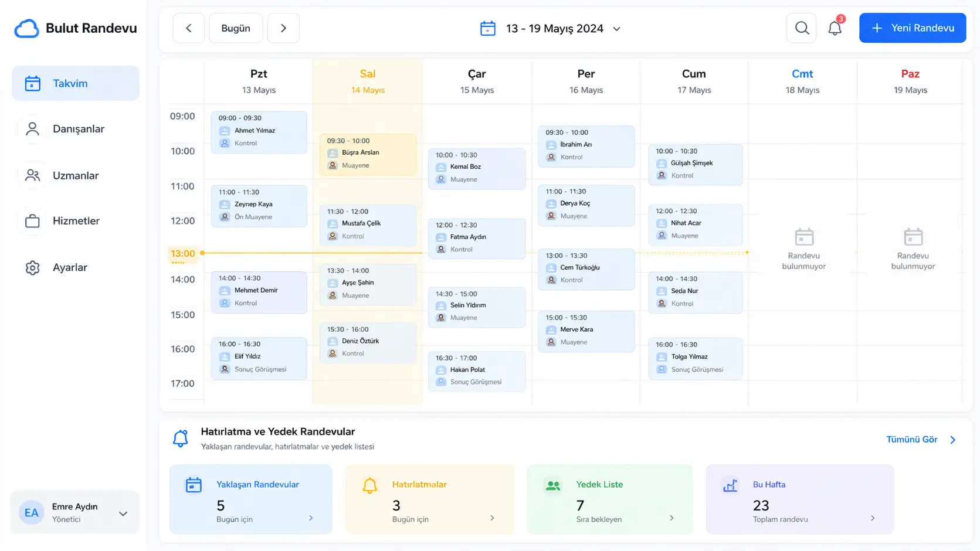
Task: Click the Bulut Randevu cloud logo
Action: click(27, 28)
